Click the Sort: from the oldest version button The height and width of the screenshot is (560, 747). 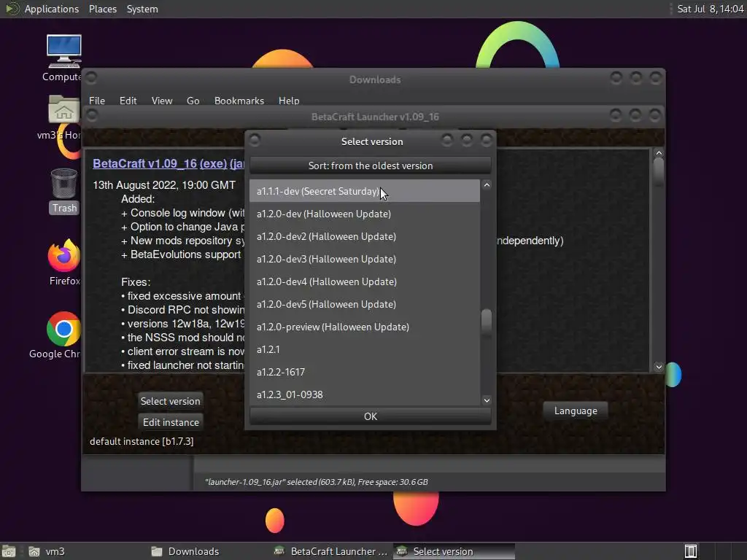click(x=370, y=166)
